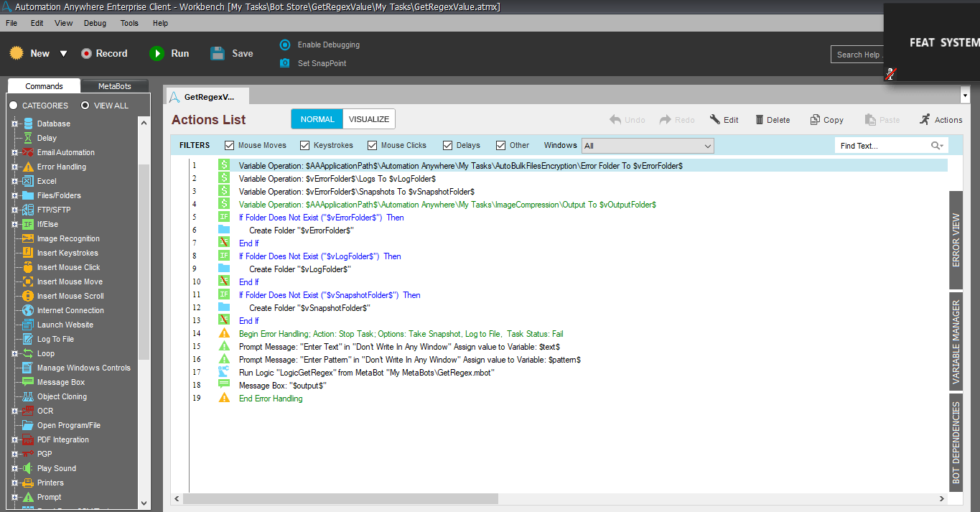980x512 pixels.
Task: Select the Delete trash icon in Actions List
Action: (x=757, y=120)
